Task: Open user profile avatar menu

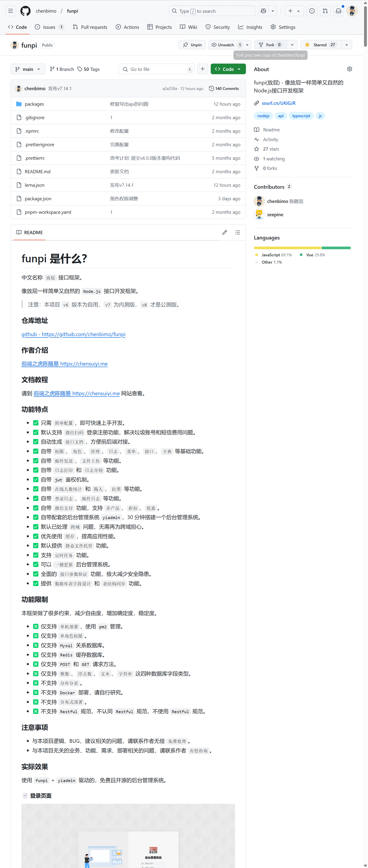Action: [x=352, y=11]
